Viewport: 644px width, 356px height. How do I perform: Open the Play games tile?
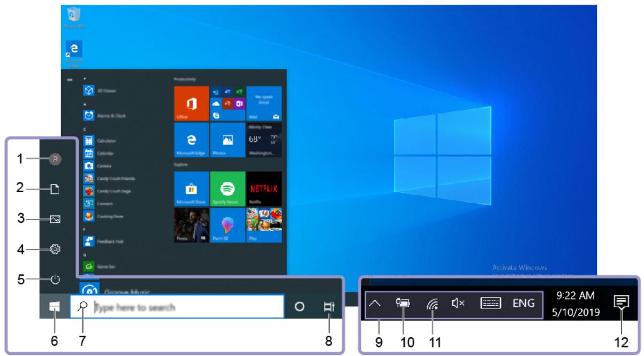tap(264, 225)
